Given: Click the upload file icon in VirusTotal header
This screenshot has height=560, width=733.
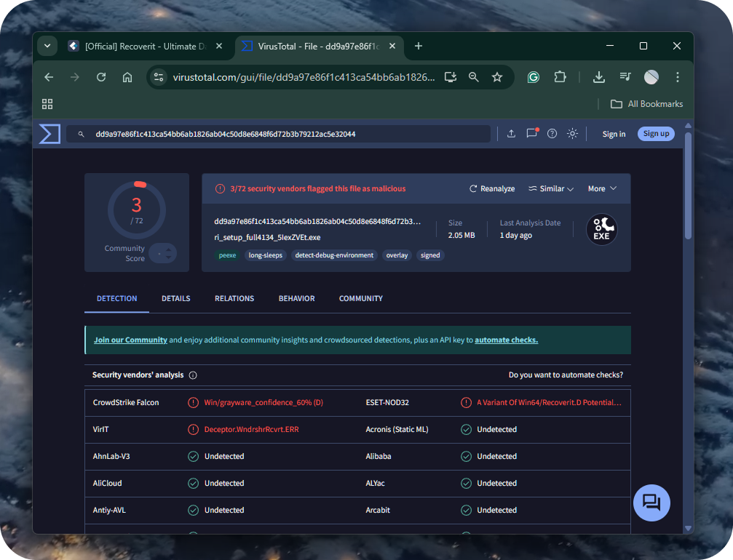Looking at the screenshot, I should 512,134.
